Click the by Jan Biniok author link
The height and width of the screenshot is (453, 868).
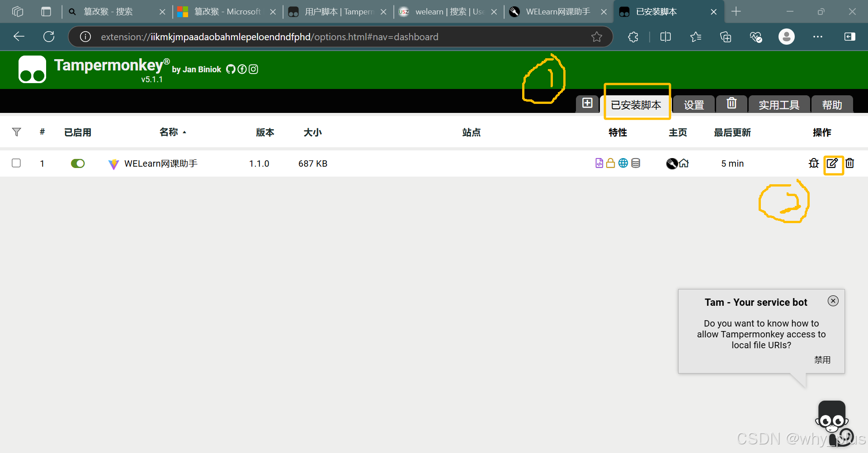tap(197, 70)
